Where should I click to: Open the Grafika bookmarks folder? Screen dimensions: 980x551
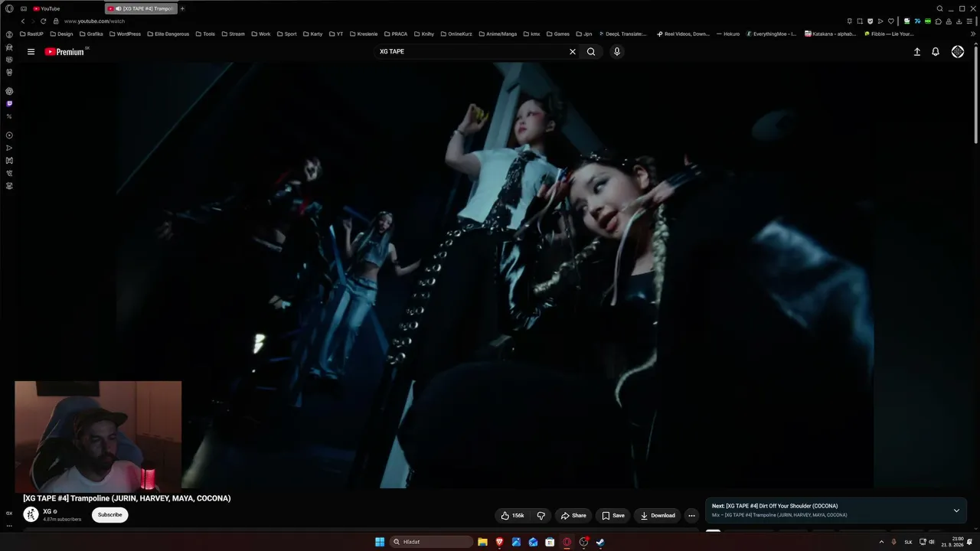pyautogui.click(x=91, y=34)
